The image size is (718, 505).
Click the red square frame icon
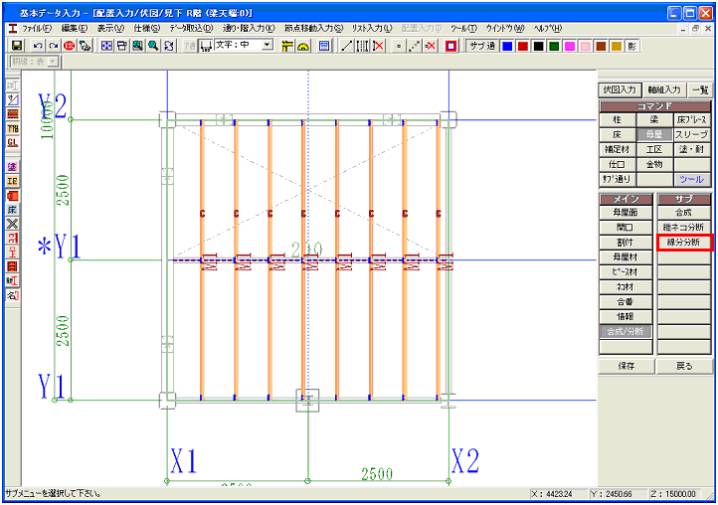pos(451,46)
